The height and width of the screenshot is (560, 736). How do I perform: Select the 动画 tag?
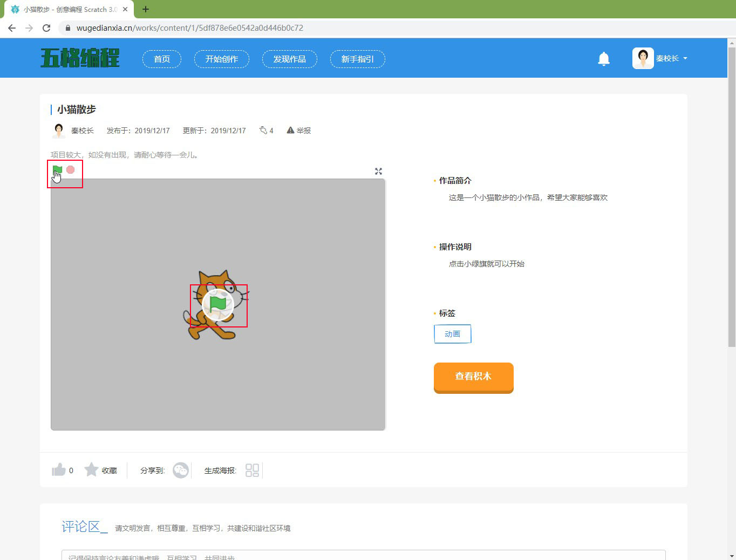pyautogui.click(x=453, y=334)
